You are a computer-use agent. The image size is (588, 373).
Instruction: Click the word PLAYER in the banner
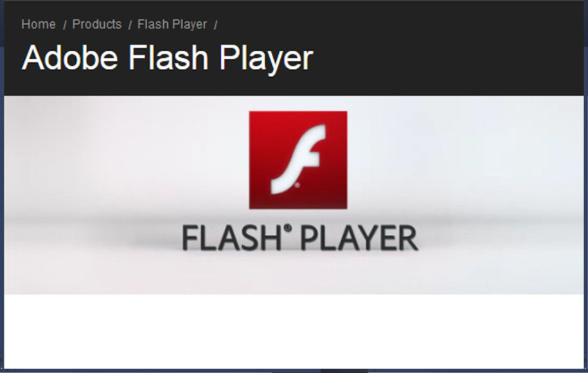coord(359,238)
